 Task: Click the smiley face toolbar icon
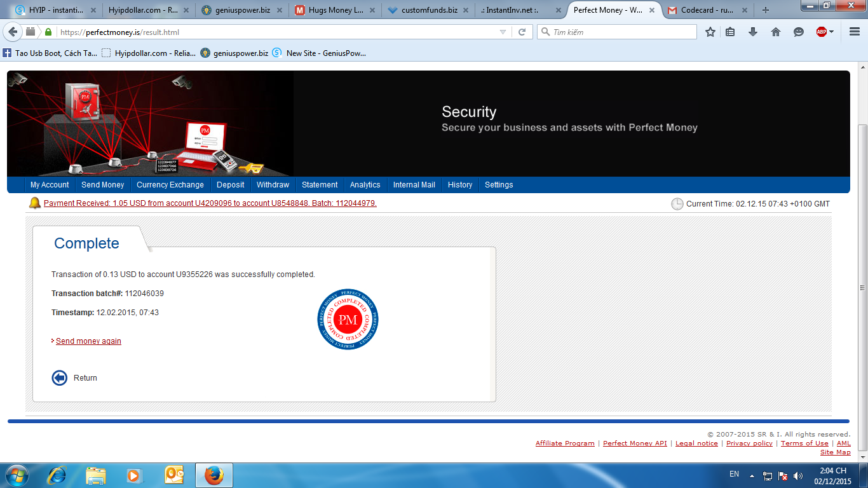coord(799,32)
